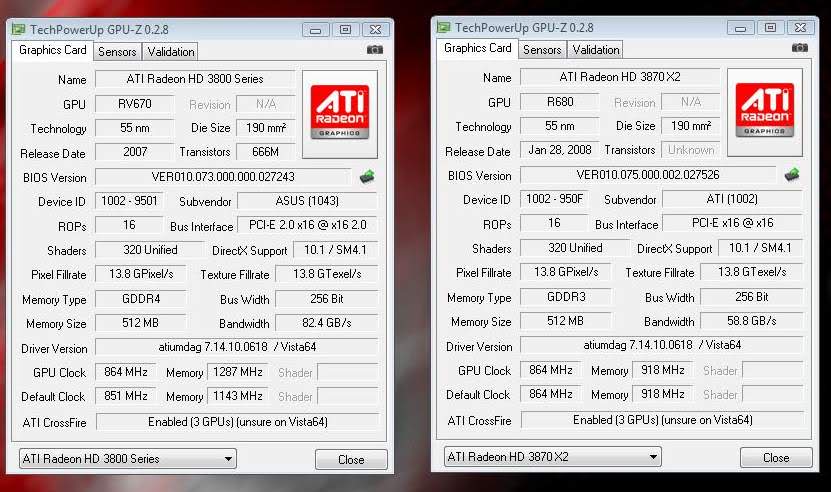Image resolution: width=831 pixels, height=492 pixels.
Task: Select Graphics Card tab in right window
Action: [x=478, y=48]
